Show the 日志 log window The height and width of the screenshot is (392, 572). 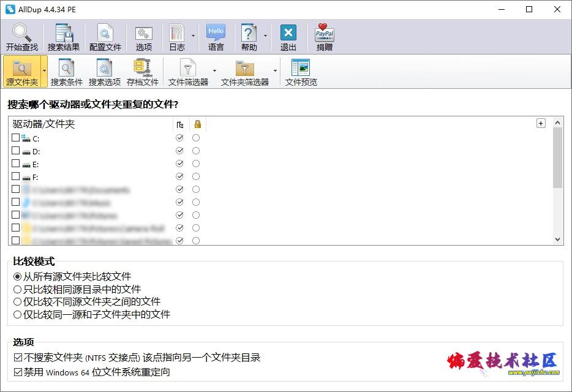coord(177,37)
